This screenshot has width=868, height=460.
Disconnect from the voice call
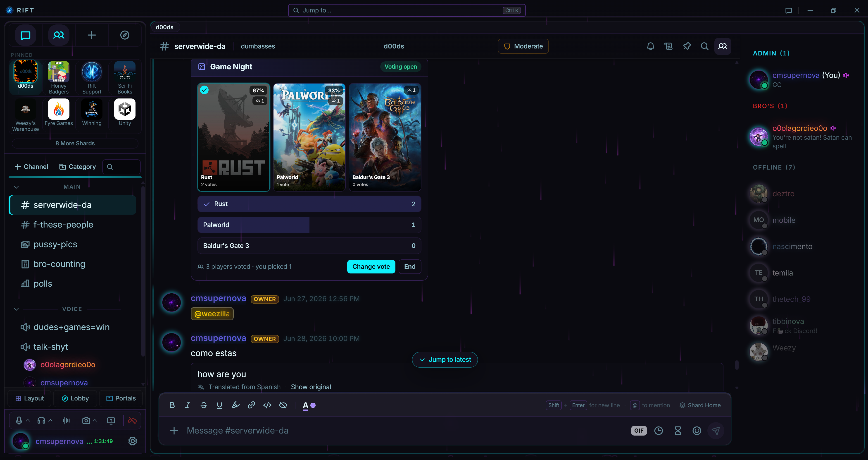[132, 420]
